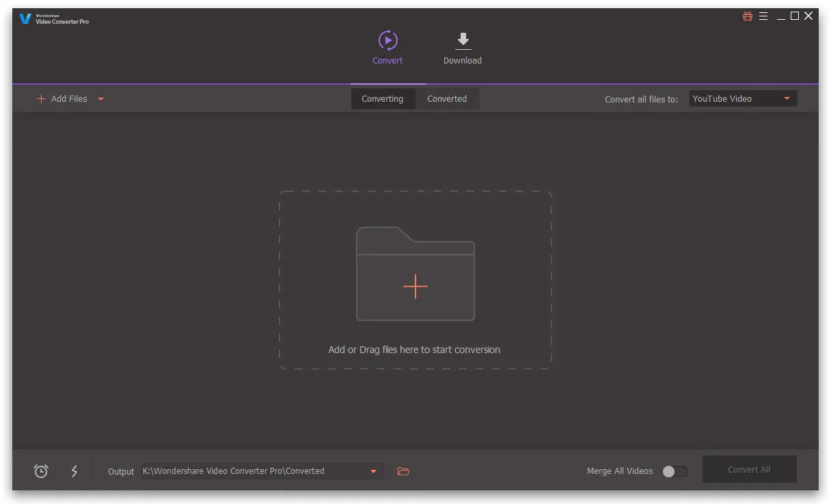Toggle Merge All Videos switch
The height and width of the screenshot is (504, 831).
[675, 471]
